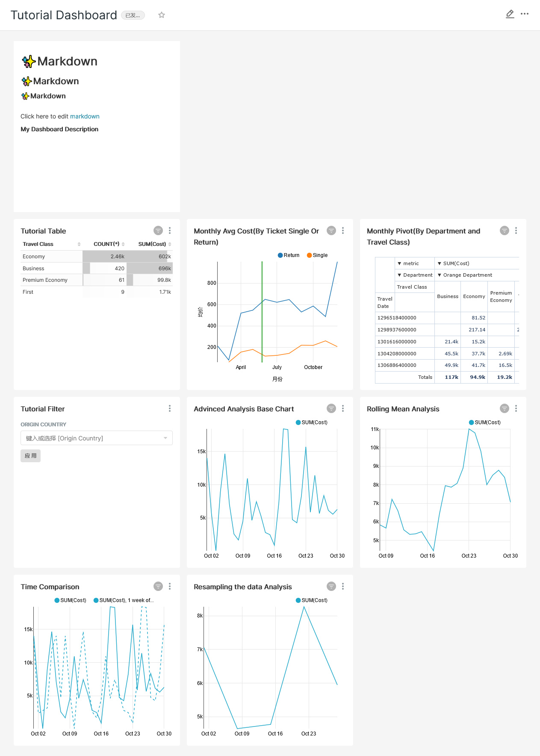Toggle Single series in Monthly Avg Cost legend
The image size is (540, 756).
(317, 255)
